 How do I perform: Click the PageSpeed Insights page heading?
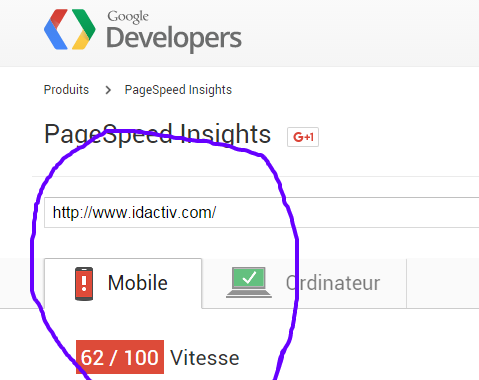pyautogui.click(x=157, y=134)
